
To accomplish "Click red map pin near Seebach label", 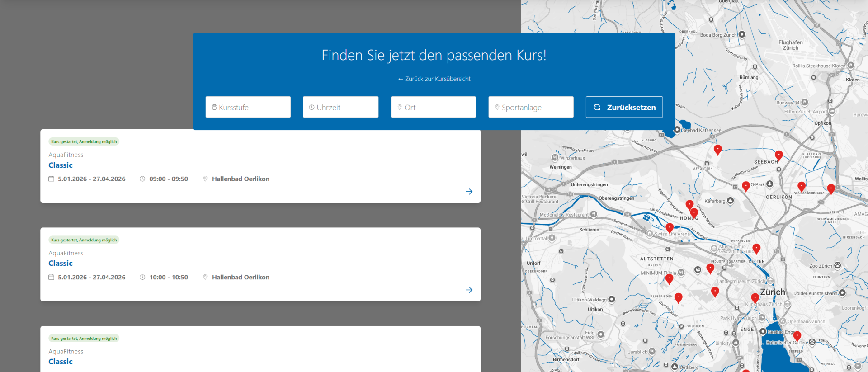I will click(x=778, y=155).
